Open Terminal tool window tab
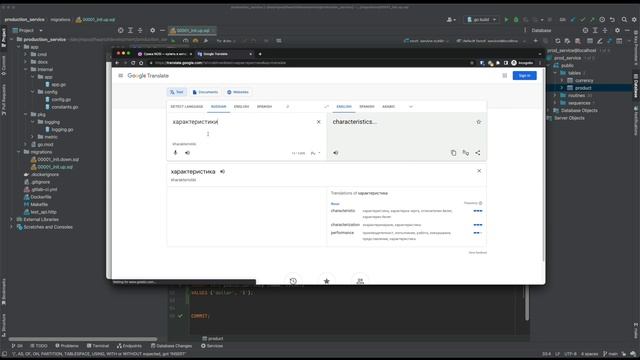 coord(98,346)
